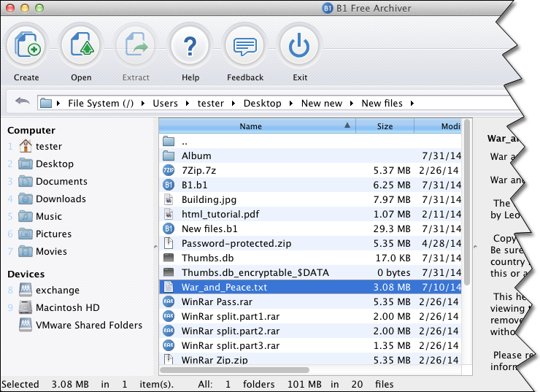Select the exchange device in sidebar

pos(57,290)
